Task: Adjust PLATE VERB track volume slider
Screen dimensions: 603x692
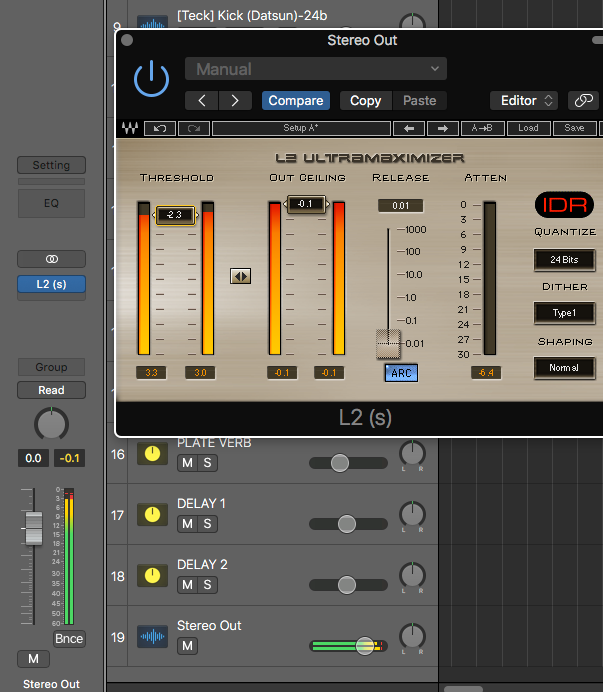Action: 340,463
